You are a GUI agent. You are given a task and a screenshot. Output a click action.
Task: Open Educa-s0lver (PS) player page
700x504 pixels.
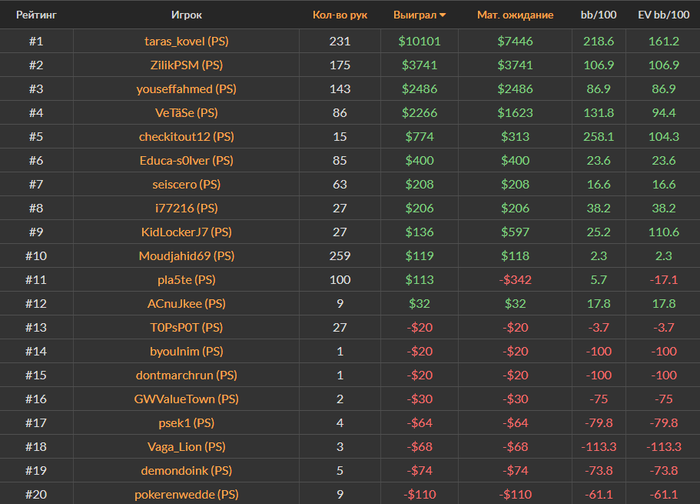tap(186, 161)
